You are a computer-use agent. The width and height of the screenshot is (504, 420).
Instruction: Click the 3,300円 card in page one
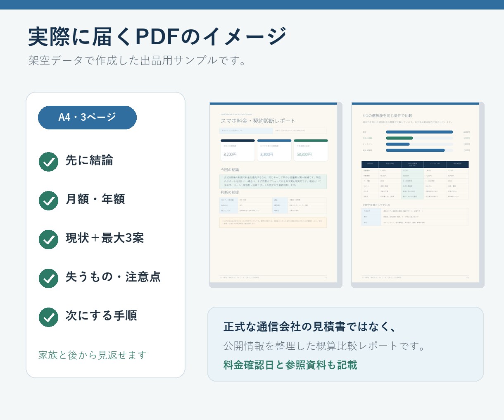click(274, 150)
